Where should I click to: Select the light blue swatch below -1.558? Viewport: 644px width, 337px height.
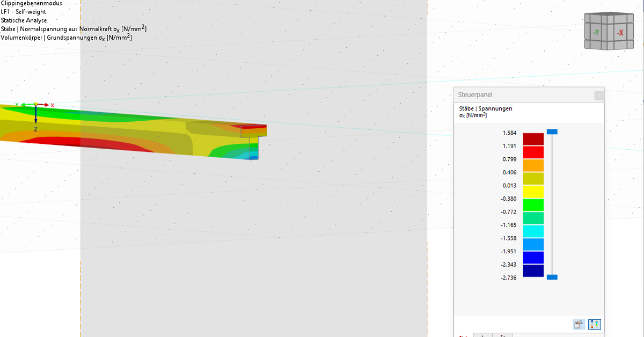533,244
